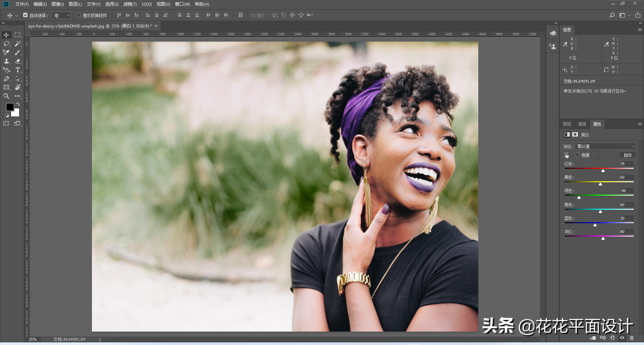Open the Layer menu
Image resolution: width=644 pixels, height=345 pixels.
(x=75, y=4)
